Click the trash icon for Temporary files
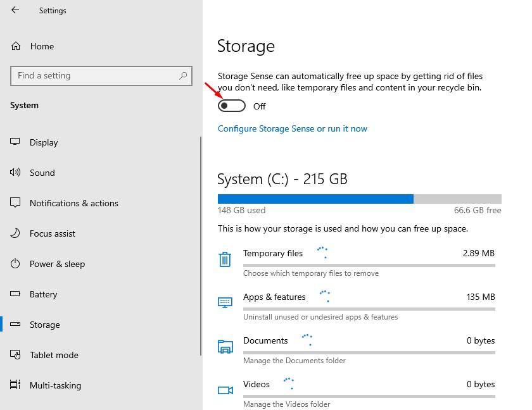 [225, 259]
